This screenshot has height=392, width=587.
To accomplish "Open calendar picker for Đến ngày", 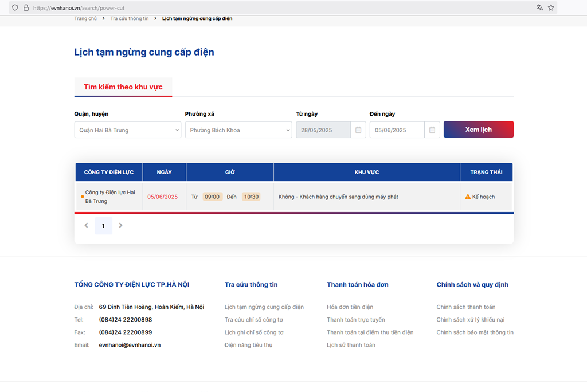I will coord(432,130).
